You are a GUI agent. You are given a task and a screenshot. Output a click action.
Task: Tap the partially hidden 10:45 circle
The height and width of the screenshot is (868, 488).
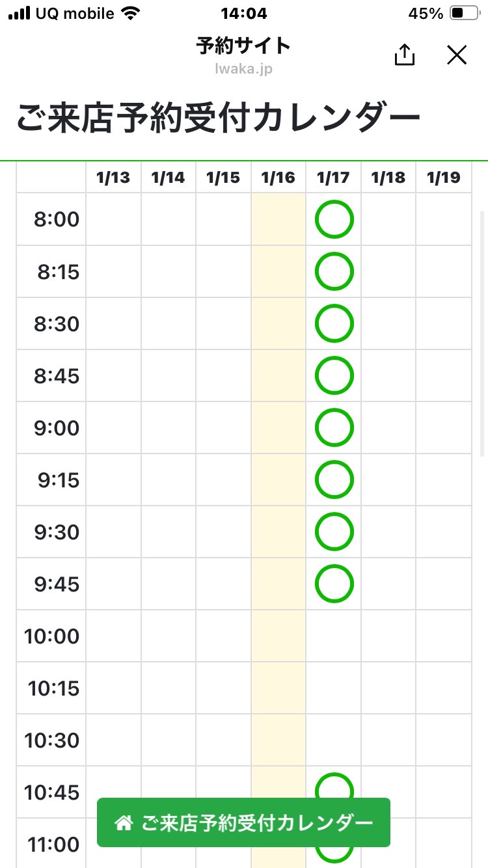[x=334, y=785]
